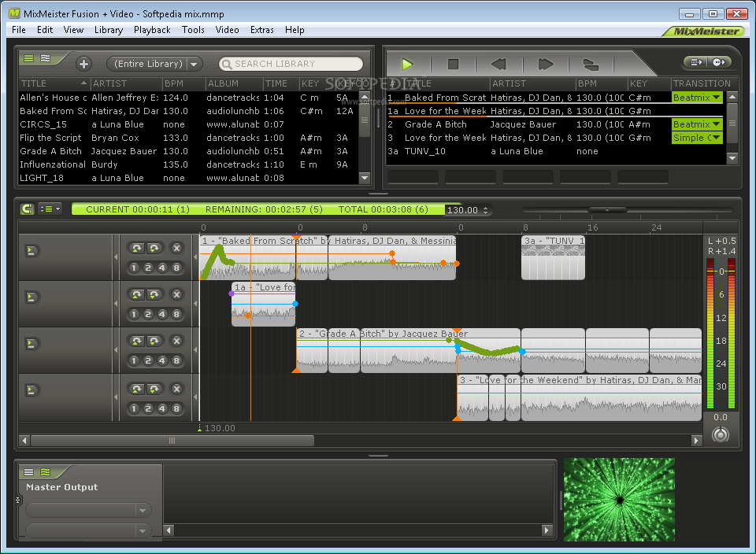The image size is (756, 554).
Task: Sort library by ARTIST column header
Action: (x=126, y=83)
